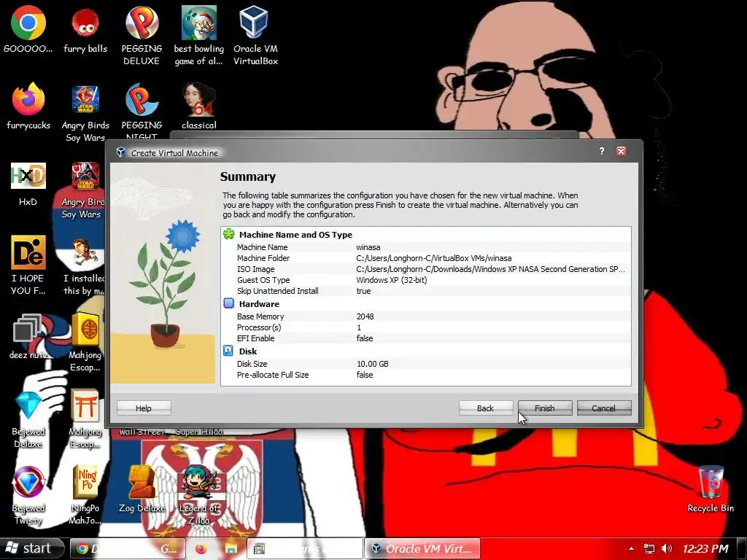The height and width of the screenshot is (560, 747).
Task: Select the Disk Size 10.00 GB value
Action: click(x=373, y=364)
